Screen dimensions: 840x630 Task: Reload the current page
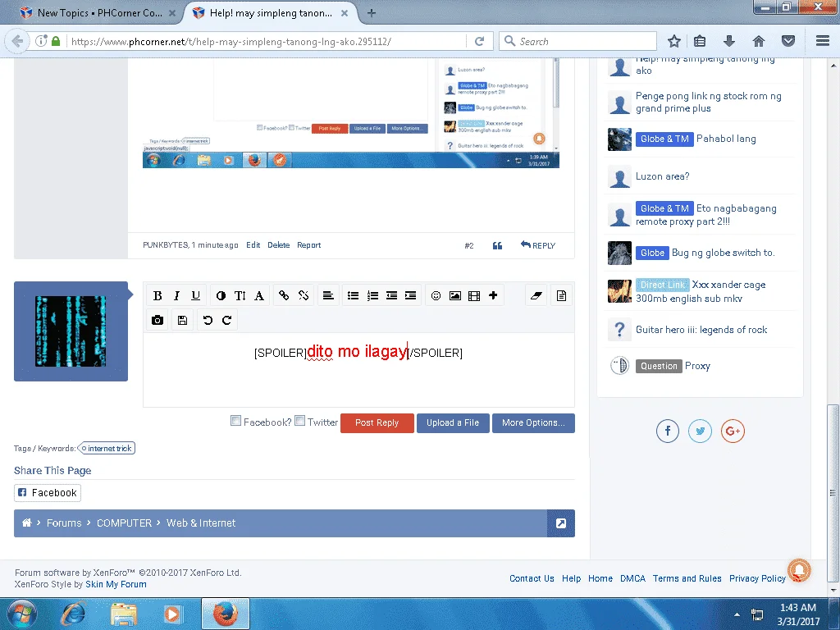(x=479, y=41)
